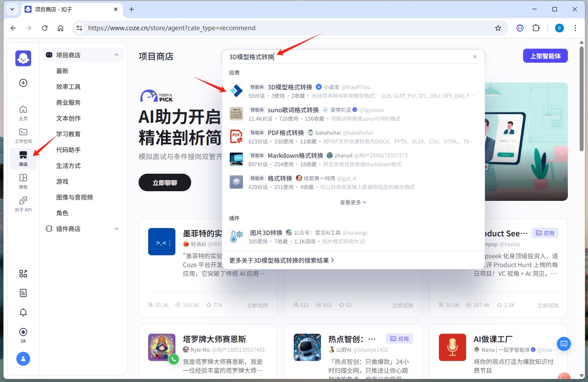Open the notifications bell icon
This screenshot has height=382, width=588.
[23, 312]
